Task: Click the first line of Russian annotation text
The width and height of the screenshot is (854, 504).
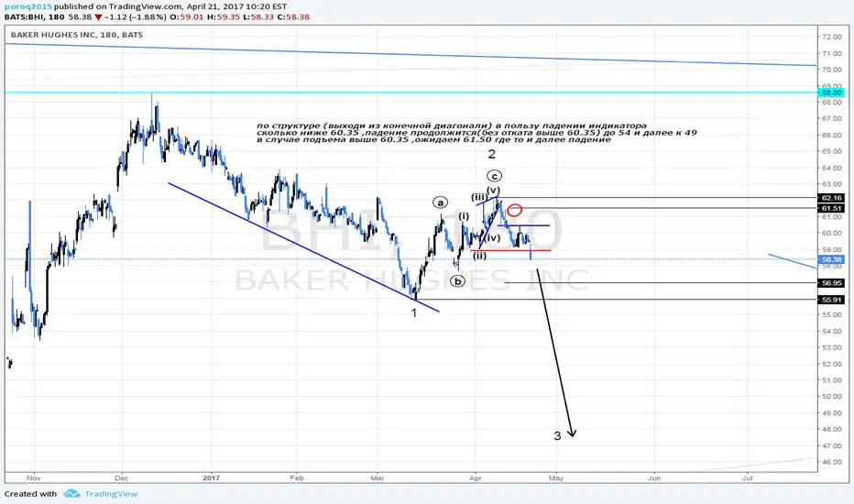Action: [x=452, y=126]
